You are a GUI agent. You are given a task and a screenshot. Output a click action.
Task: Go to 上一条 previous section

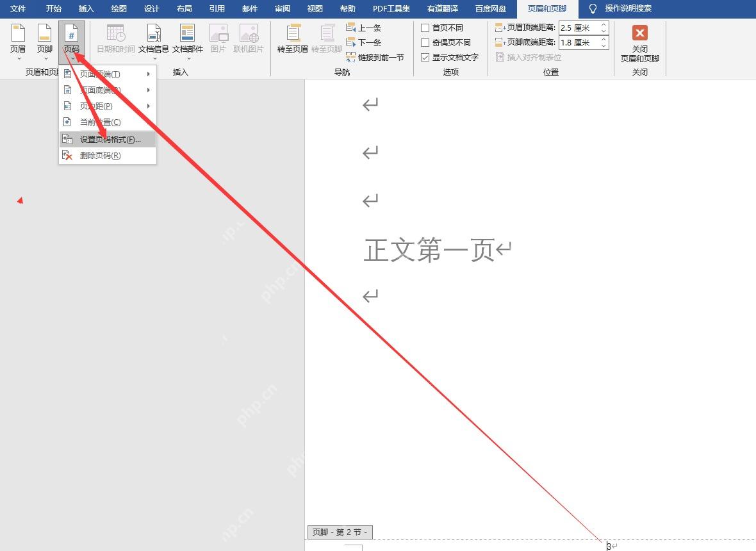364,28
